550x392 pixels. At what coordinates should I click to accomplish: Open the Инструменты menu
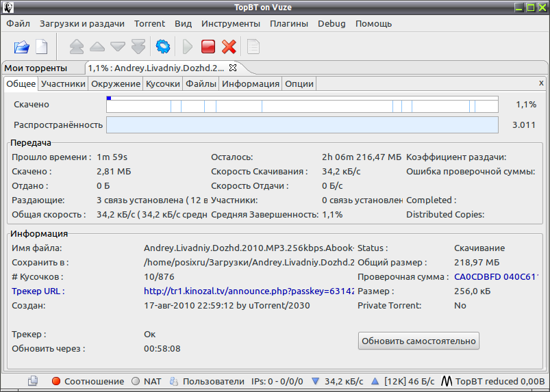point(230,23)
